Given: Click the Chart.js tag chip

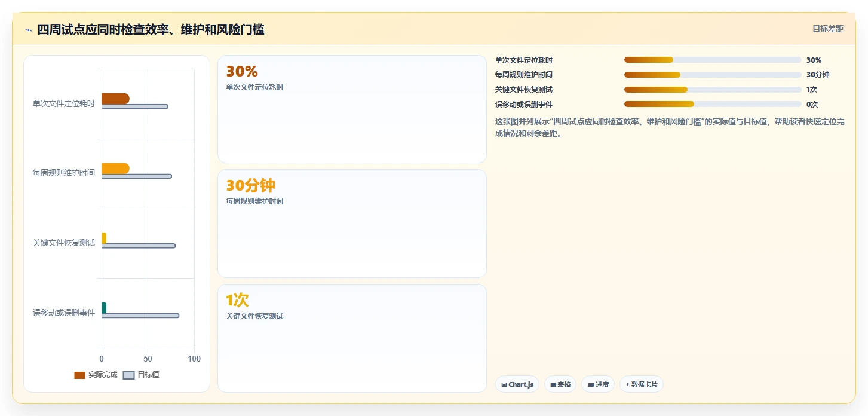Looking at the screenshot, I should (x=517, y=384).
